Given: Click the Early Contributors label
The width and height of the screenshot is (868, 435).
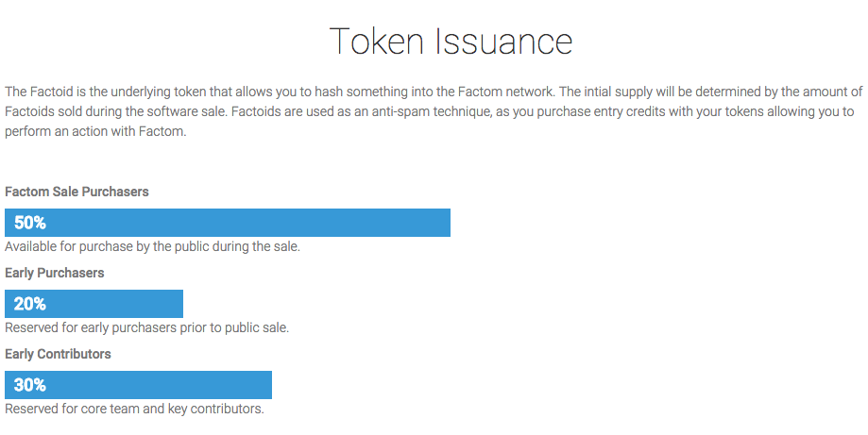Looking at the screenshot, I should (x=59, y=354).
